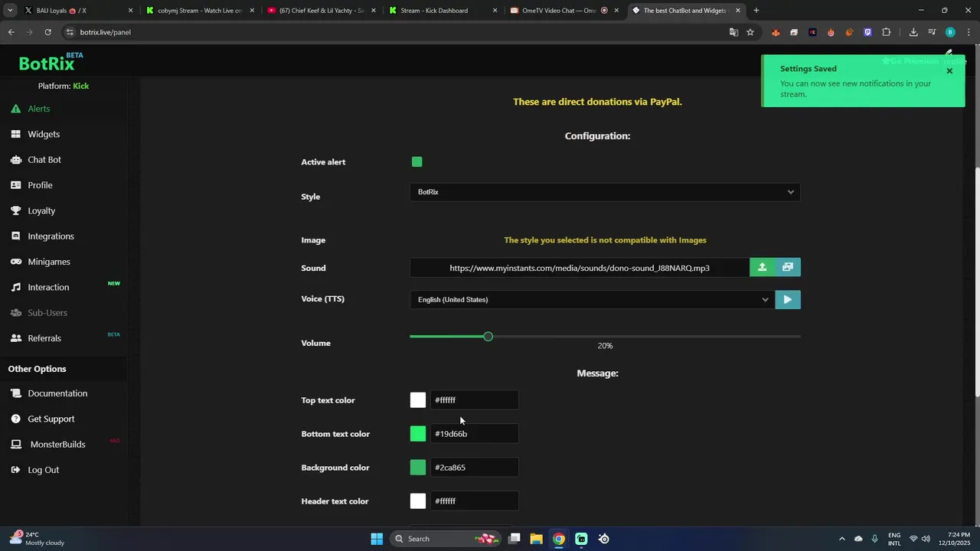
Task: Open the Referrals page
Action: pyautogui.click(x=44, y=338)
